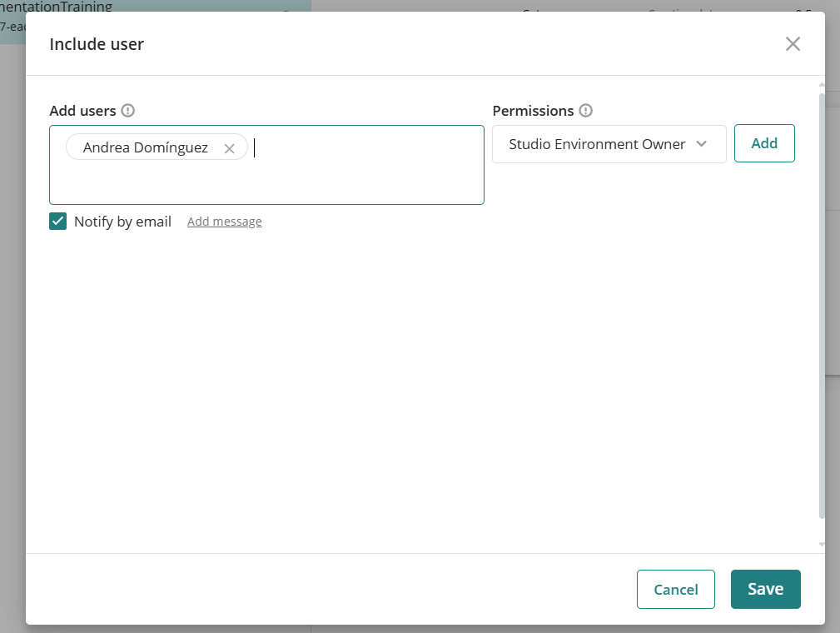Click the info icon beside Add users
Viewport: 840px width, 633px height.
[x=127, y=111]
